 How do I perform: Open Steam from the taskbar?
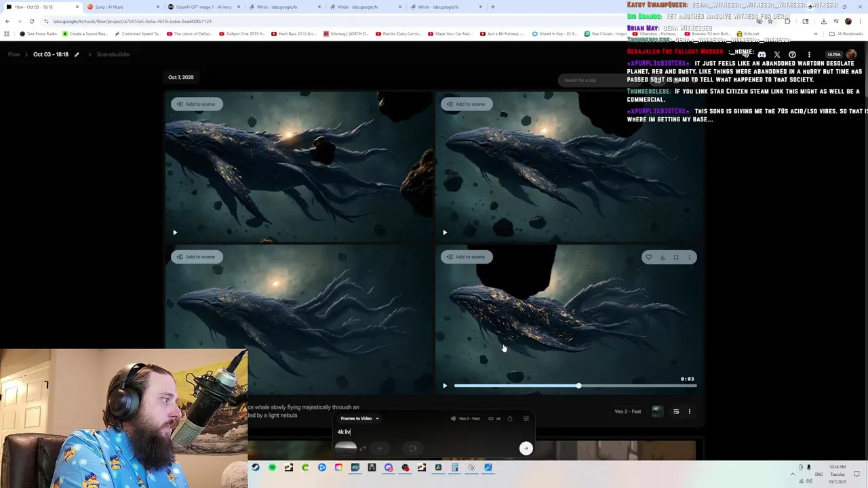coord(256,467)
